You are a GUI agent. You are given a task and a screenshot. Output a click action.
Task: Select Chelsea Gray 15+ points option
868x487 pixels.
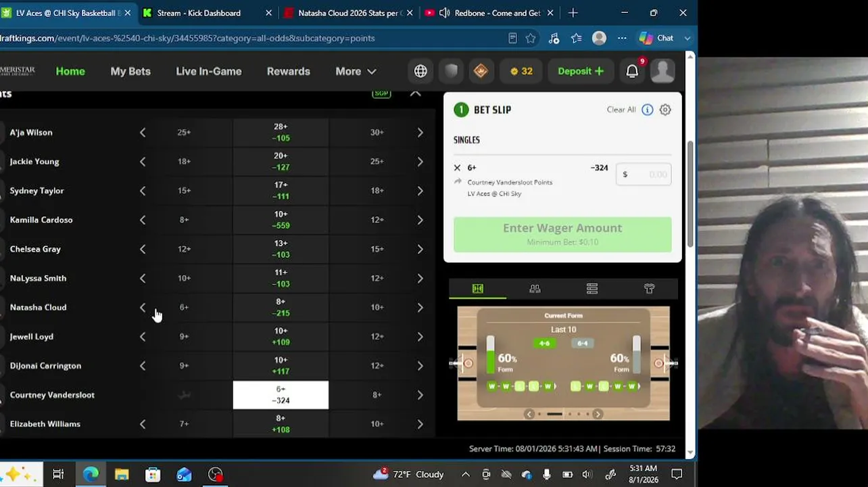(x=377, y=249)
